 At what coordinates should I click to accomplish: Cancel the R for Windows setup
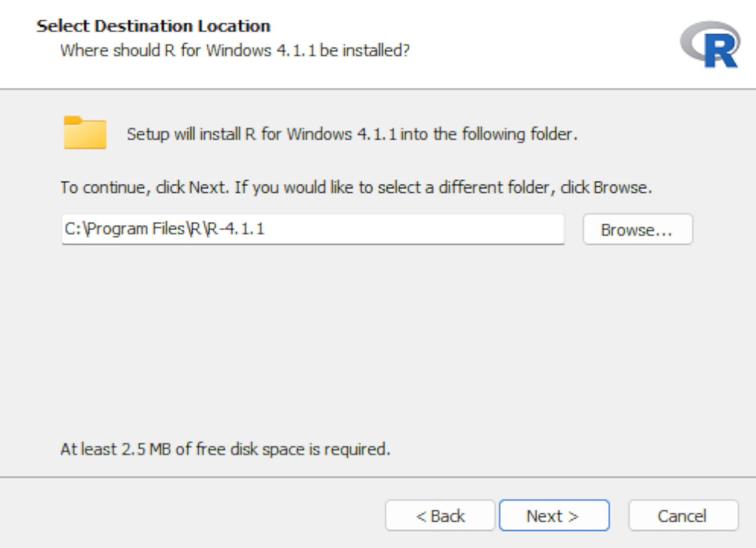point(683,515)
